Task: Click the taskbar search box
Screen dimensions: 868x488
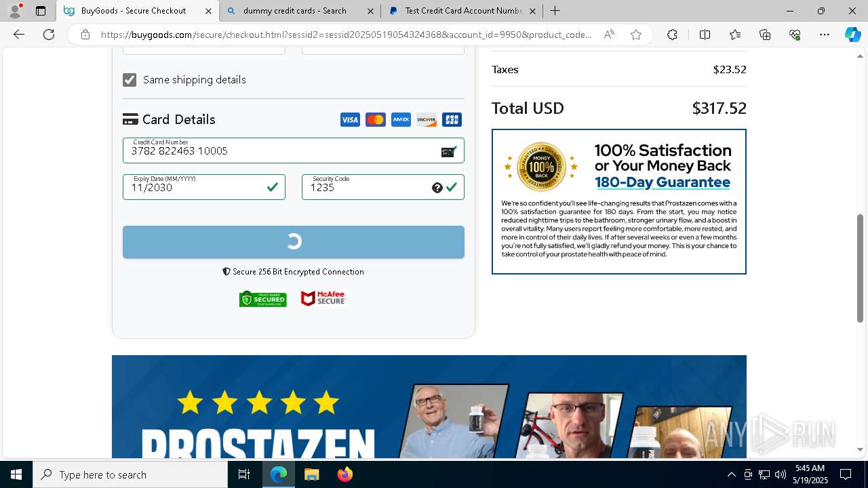Action: click(130, 474)
